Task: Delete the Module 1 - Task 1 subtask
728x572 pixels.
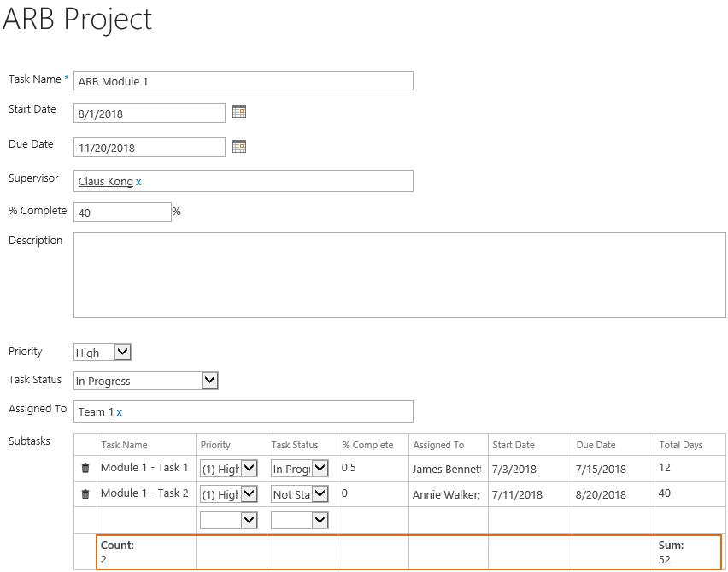Action: [x=85, y=468]
